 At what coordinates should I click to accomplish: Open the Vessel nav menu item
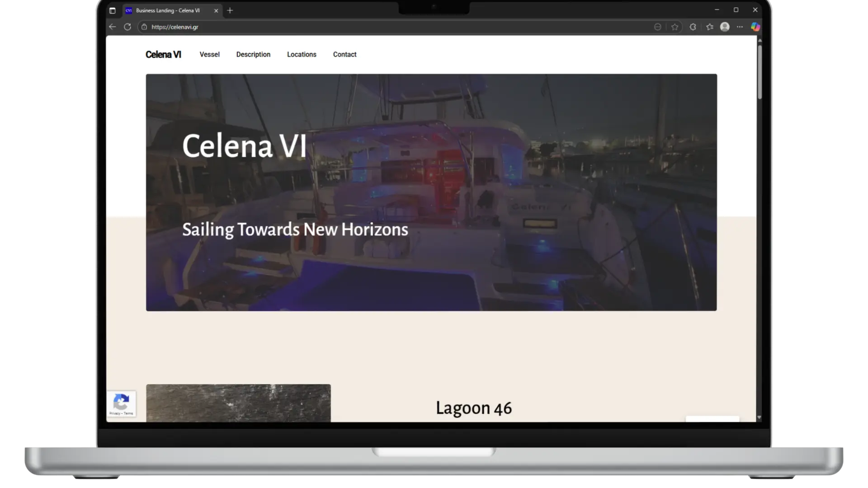[x=209, y=54]
